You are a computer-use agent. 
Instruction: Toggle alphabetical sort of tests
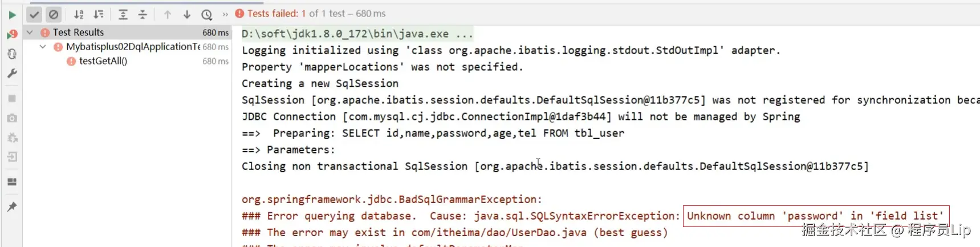(x=79, y=14)
